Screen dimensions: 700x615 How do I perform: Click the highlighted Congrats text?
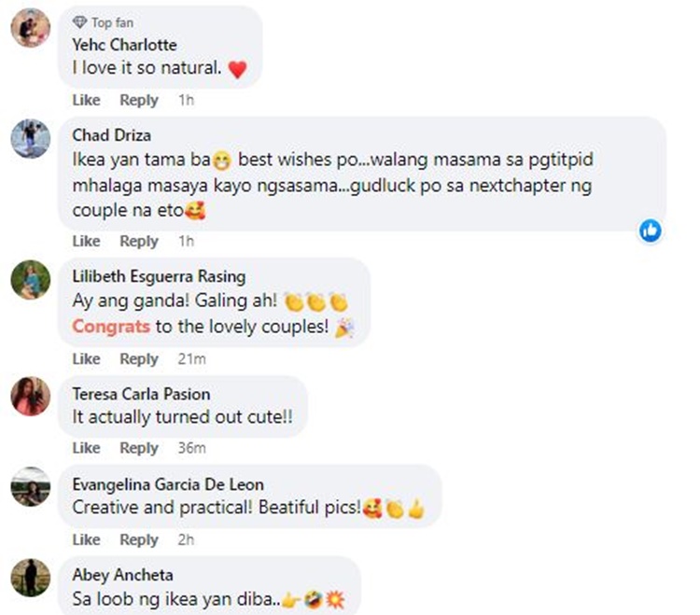[111, 327]
